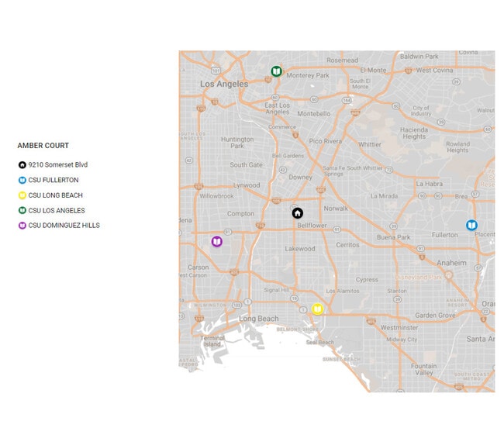Image resolution: width=504 pixels, height=421 pixels.
Task: Click legend blue icon beside CSU FULLERTON
Action: (x=22, y=181)
